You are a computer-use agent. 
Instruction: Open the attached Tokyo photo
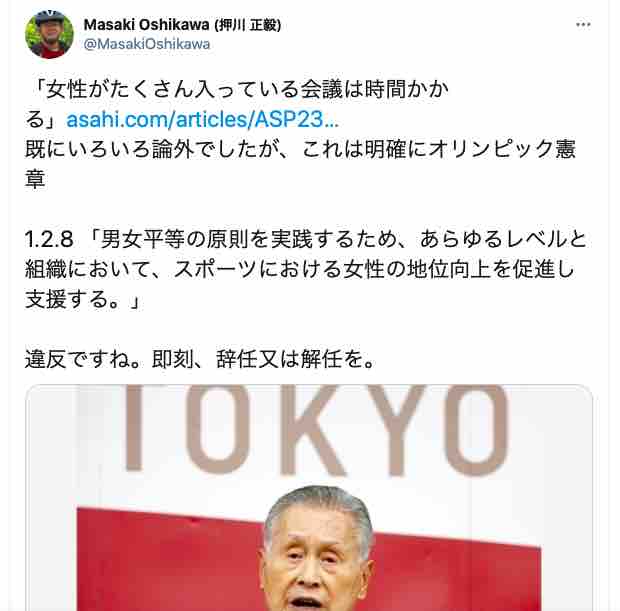tap(309, 498)
